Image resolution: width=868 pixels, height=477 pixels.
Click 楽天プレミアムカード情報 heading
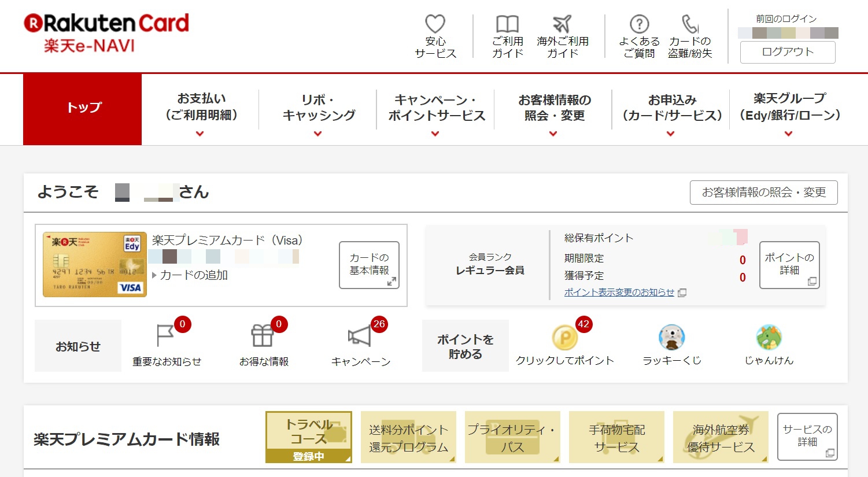127,439
